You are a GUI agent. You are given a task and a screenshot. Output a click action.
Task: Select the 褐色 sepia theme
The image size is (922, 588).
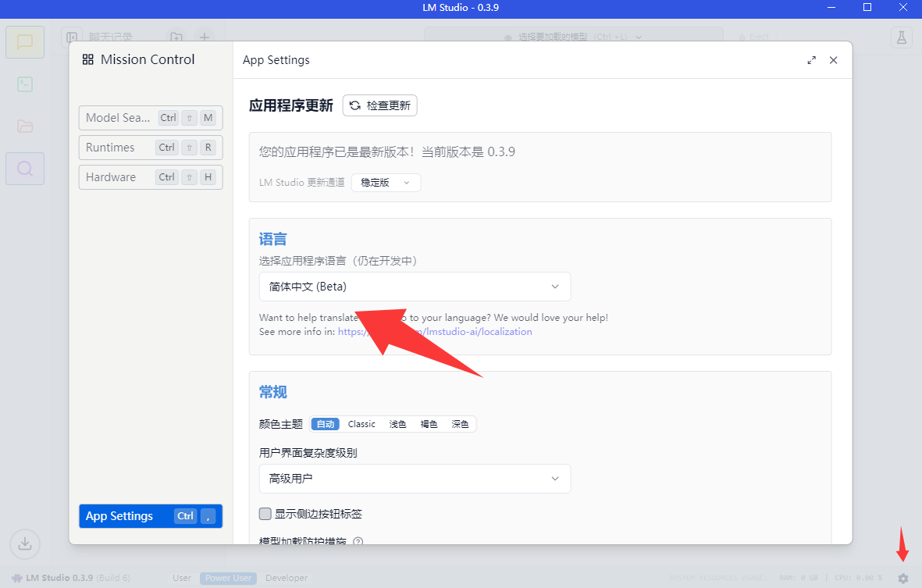click(429, 424)
